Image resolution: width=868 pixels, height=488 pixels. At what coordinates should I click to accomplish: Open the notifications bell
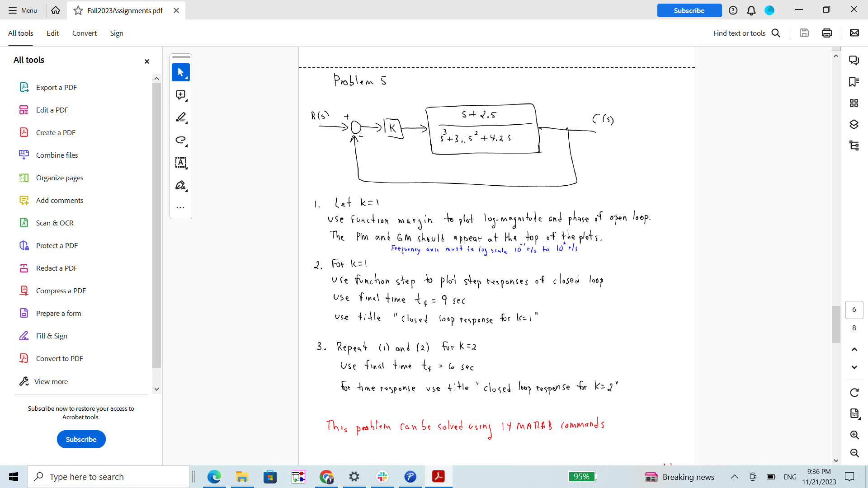[751, 10]
